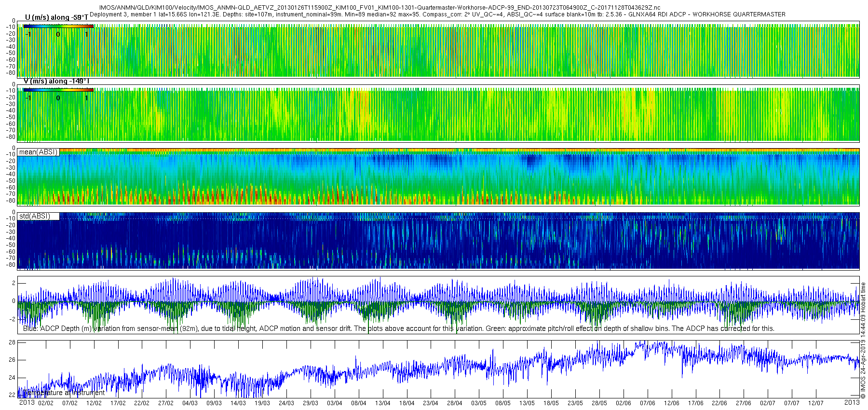Screen dimensions: 868x410
Task: Click the U panel velocity colorbar
Action: pyautogui.click(x=58, y=26)
